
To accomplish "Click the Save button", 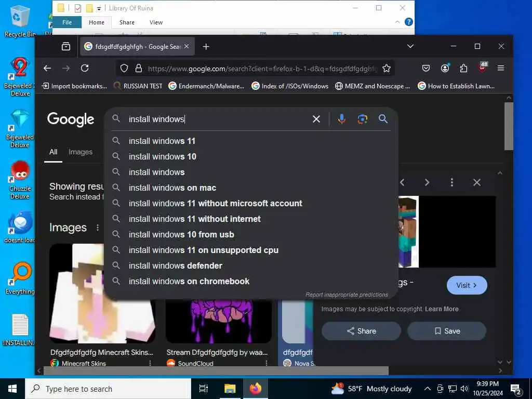I will point(447,331).
